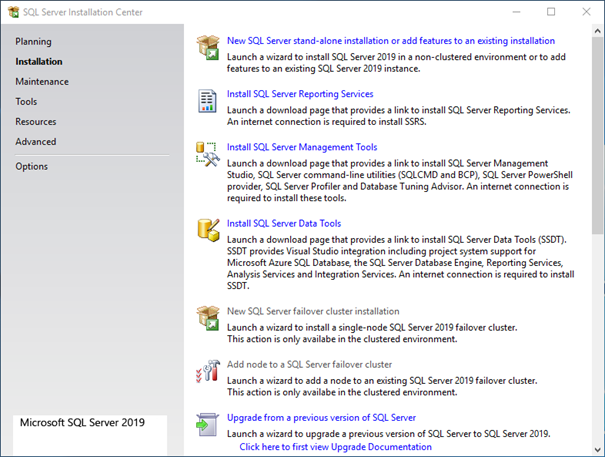This screenshot has width=605, height=457.
Task: Minimize the Installation Center window
Action: tap(516, 12)
